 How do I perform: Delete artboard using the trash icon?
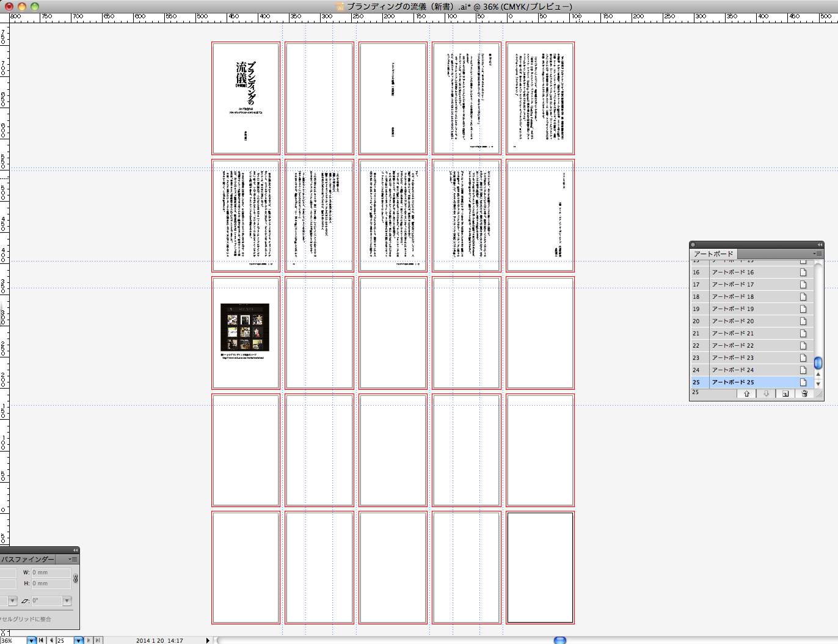804,393
